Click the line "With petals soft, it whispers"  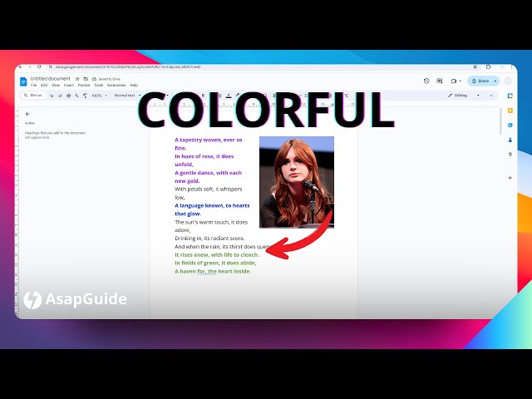[209, 189]
